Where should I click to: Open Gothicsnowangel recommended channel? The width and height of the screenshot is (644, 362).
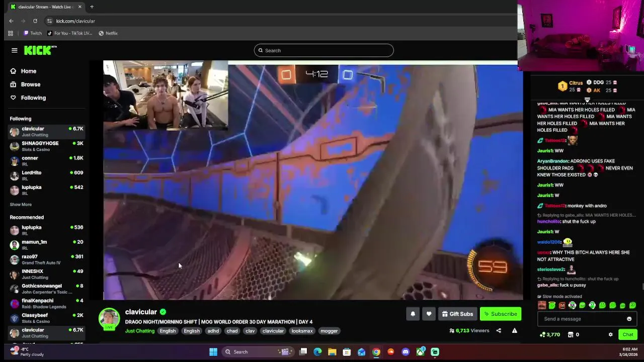click(x=46, y=289)
